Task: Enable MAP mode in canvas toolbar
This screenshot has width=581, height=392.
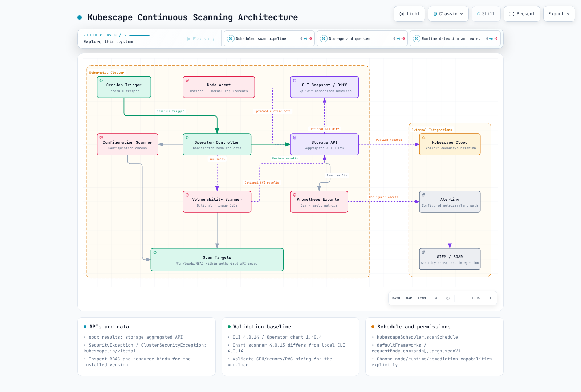Action: click(409, 298)
